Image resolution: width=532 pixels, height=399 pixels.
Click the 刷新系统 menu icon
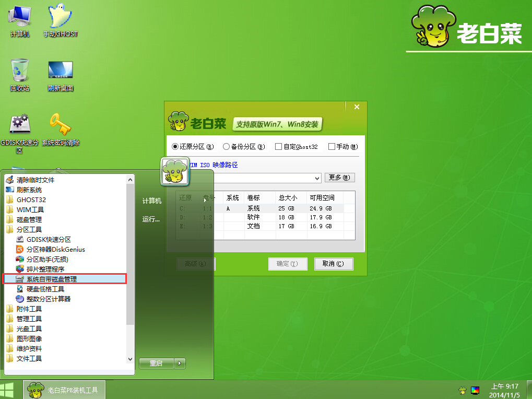point(10,190)
